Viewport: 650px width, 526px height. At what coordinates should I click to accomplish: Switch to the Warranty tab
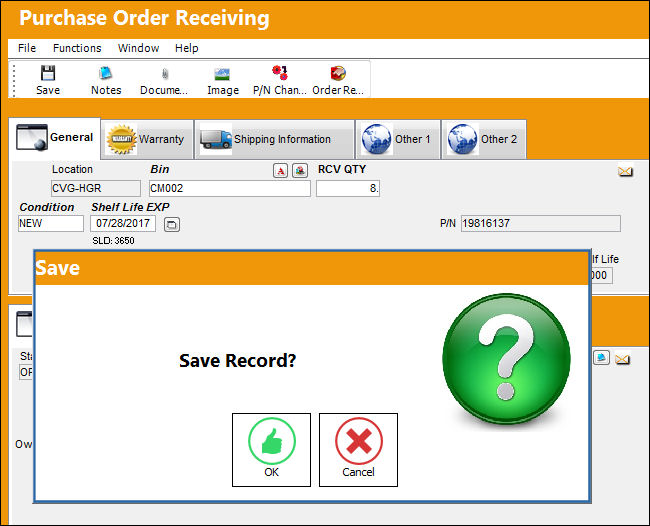tap(147, 139)
